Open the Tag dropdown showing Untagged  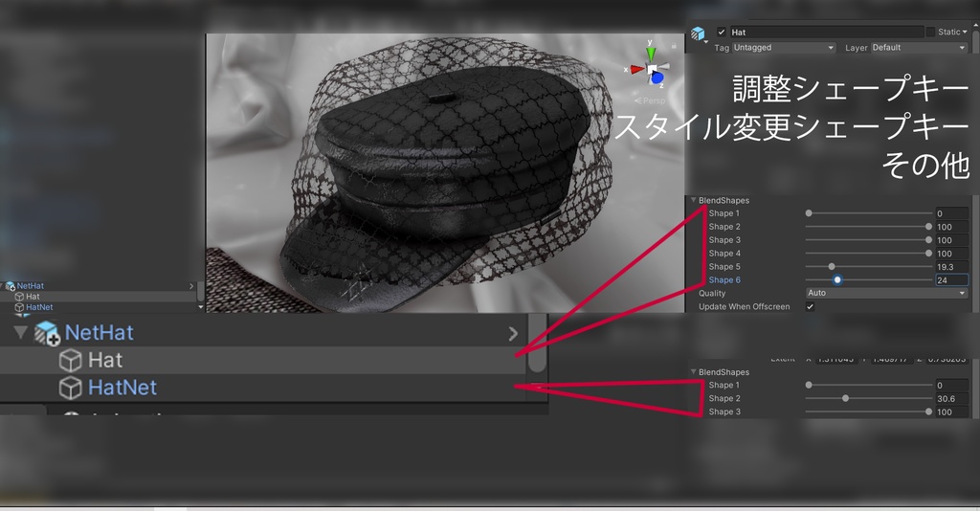click(784, 48)
